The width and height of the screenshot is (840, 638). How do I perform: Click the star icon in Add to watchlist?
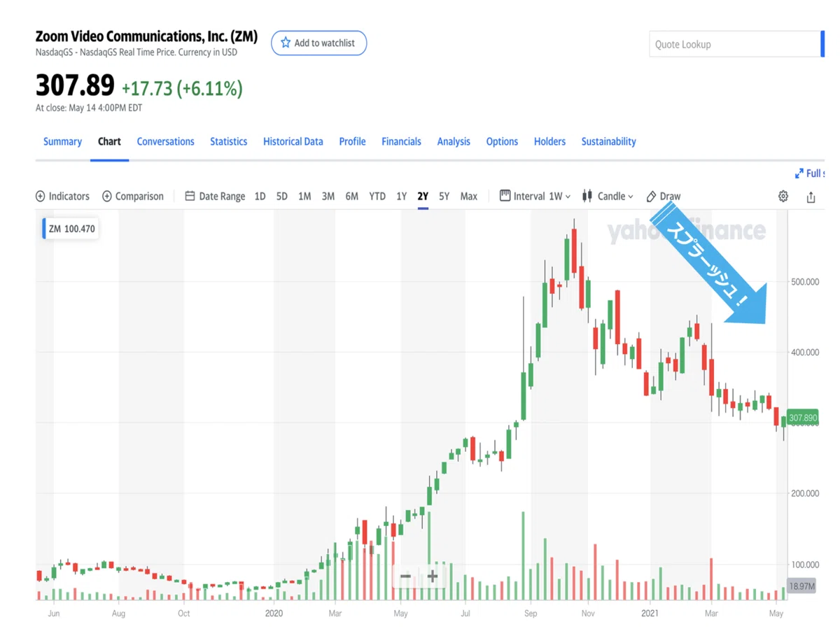pyautogui.click(x=286, y=43)
